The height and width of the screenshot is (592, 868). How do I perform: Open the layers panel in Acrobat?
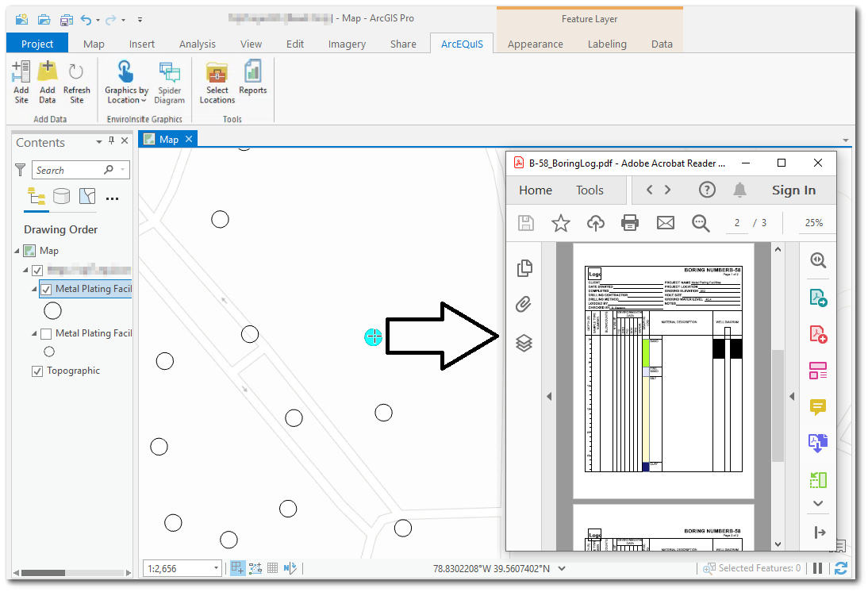pos(524,344)
